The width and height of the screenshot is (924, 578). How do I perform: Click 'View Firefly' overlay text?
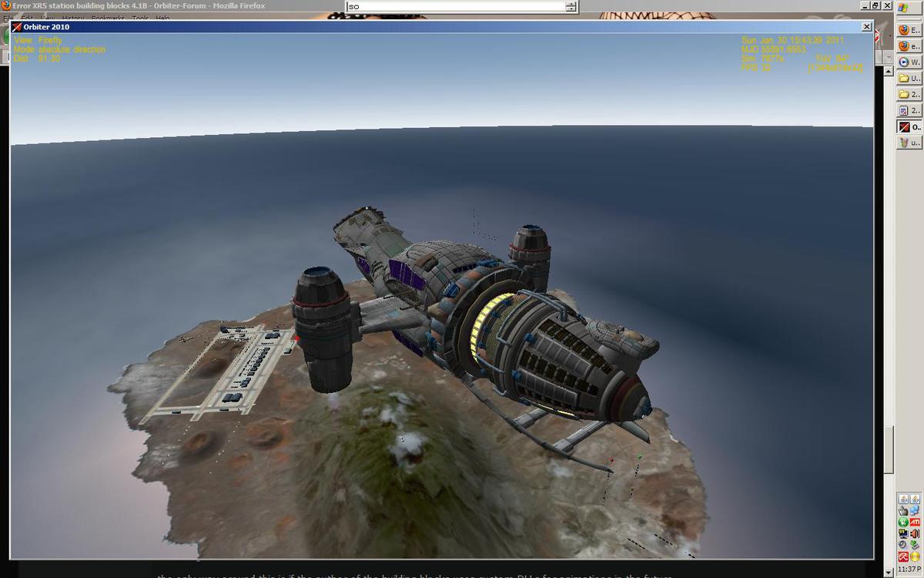pos(38,40)
